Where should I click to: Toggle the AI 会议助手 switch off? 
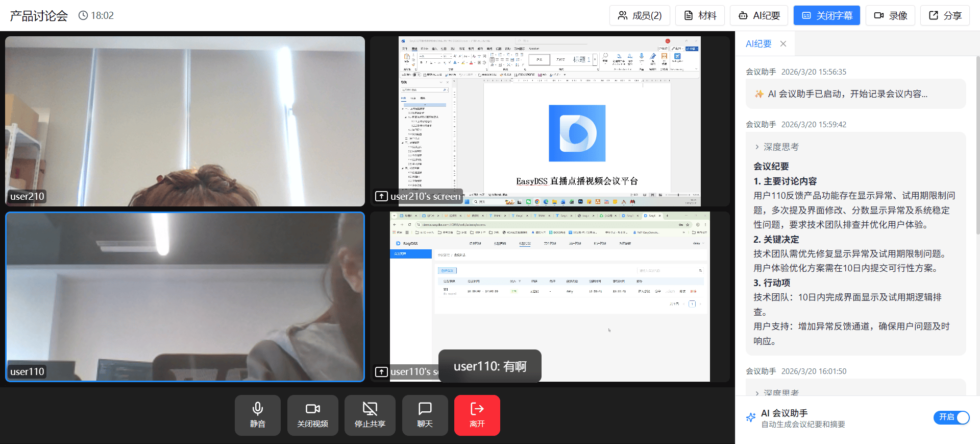pos(951,417)
